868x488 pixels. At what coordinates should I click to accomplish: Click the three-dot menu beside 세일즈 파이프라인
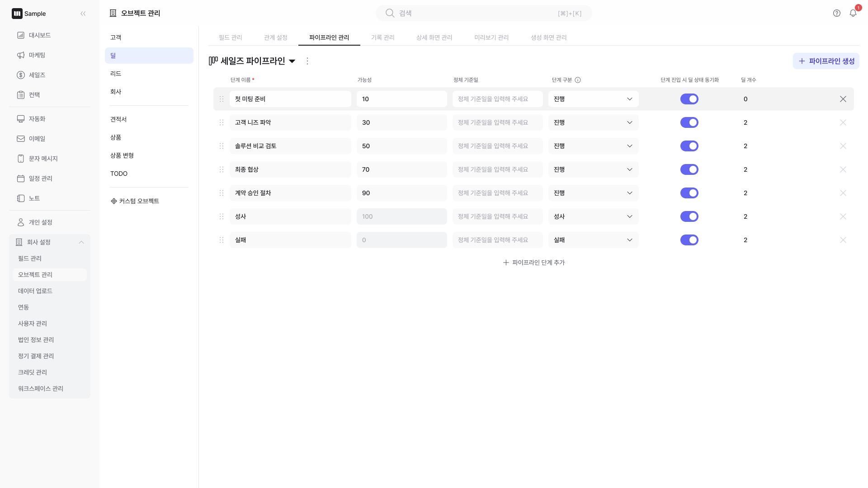pos(307,61)
